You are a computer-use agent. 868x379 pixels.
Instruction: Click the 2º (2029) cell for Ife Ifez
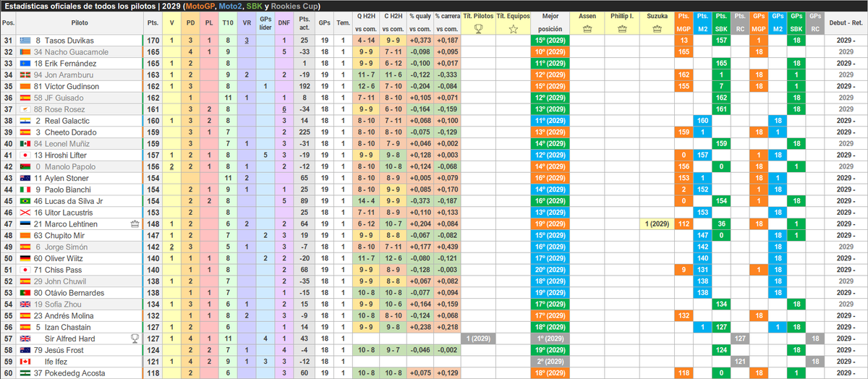coord(549,362)
